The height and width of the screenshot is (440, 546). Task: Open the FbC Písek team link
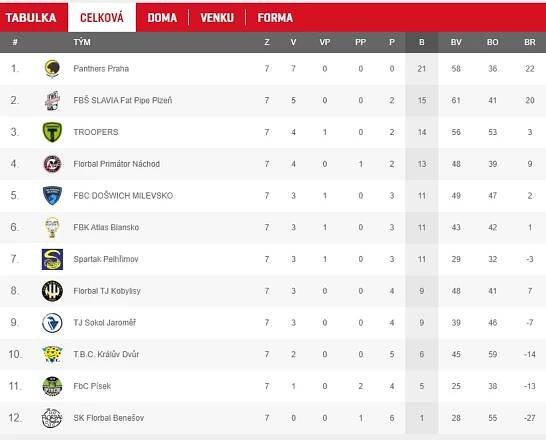(x=92, y=386)
